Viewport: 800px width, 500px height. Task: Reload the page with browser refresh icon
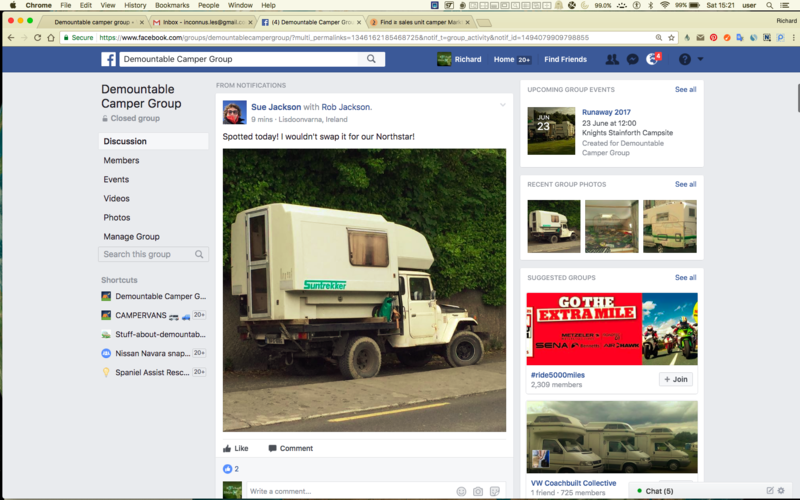tap(37, 38)
